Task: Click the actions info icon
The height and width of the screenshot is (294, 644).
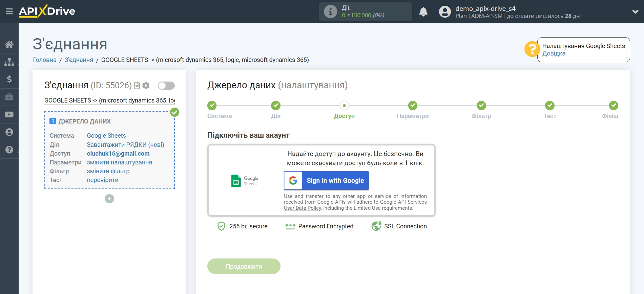Action: 330,12
